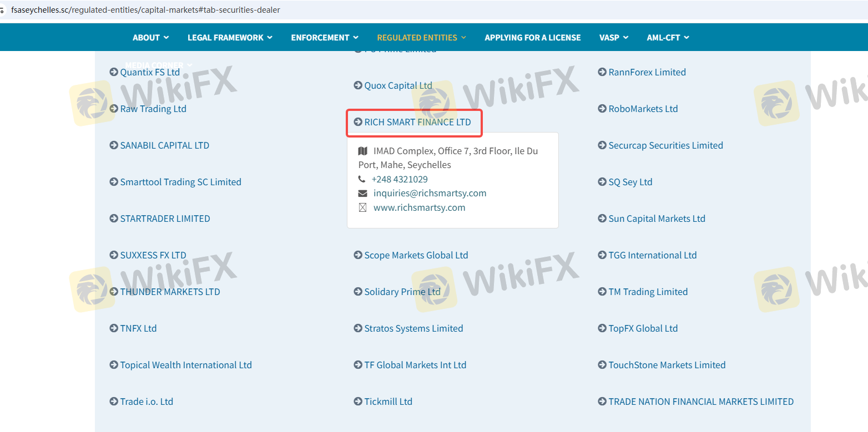Open the REGULATED ENTITIES menu

pyautogui.click(x=421, y=38)
